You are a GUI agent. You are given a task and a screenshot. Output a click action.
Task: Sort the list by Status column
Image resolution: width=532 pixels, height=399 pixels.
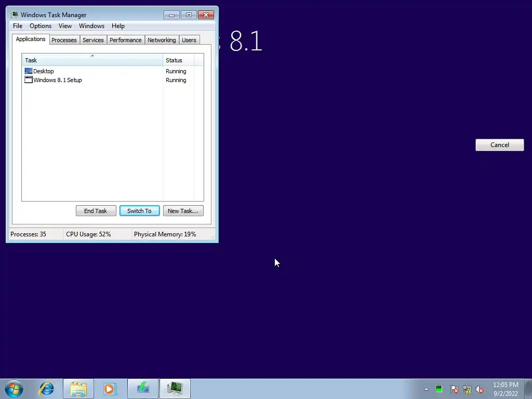coord(179,60)
